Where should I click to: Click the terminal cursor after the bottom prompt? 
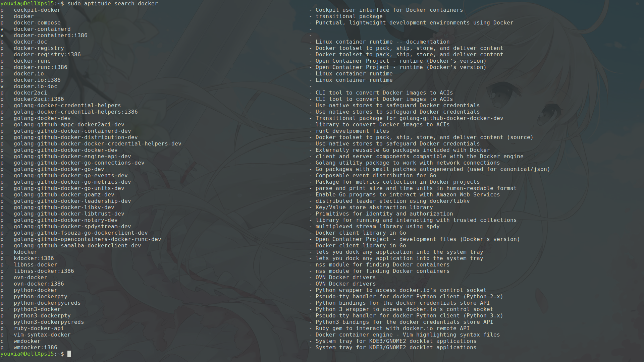pos(69,354)
